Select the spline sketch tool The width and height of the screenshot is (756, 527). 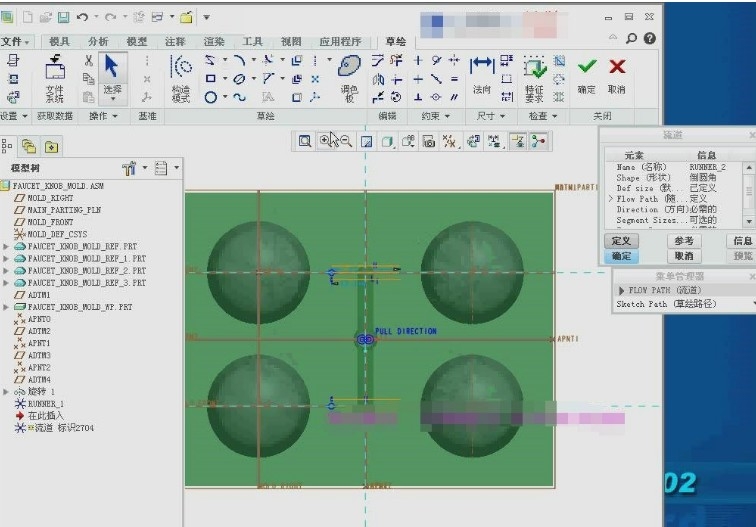[x=239, y=97]
